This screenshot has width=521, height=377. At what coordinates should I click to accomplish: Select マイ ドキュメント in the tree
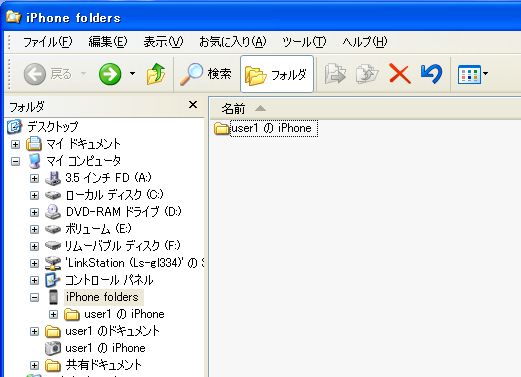[83, 144]
